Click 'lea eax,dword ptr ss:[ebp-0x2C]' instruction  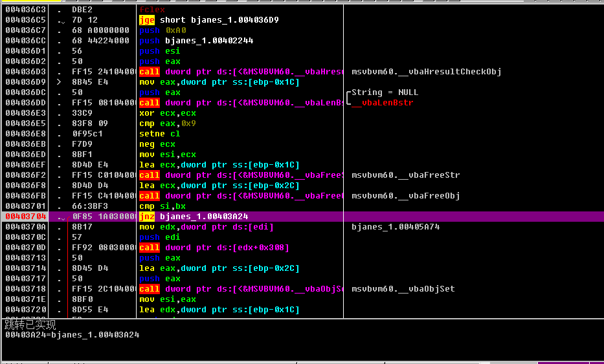(x=219, y=268)
